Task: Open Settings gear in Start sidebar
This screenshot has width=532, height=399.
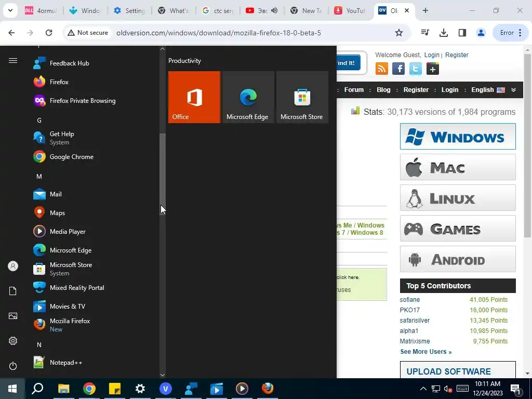Action: point(13,341)
